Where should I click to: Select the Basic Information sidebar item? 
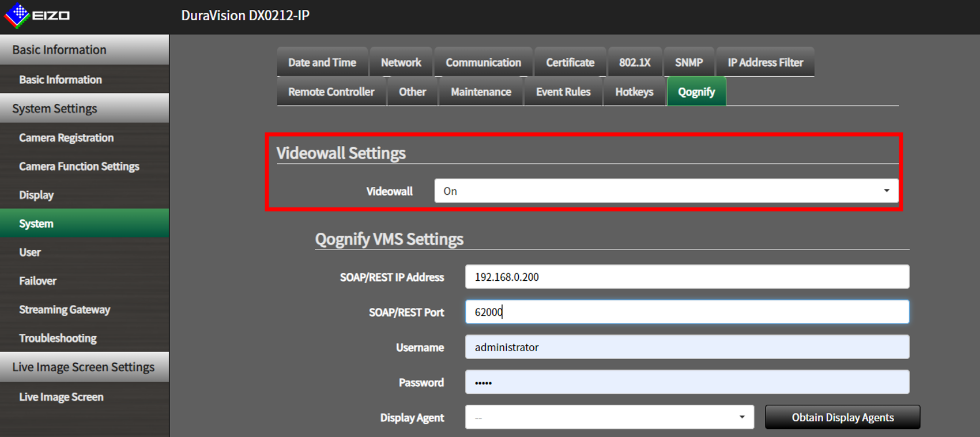(85, 80)
